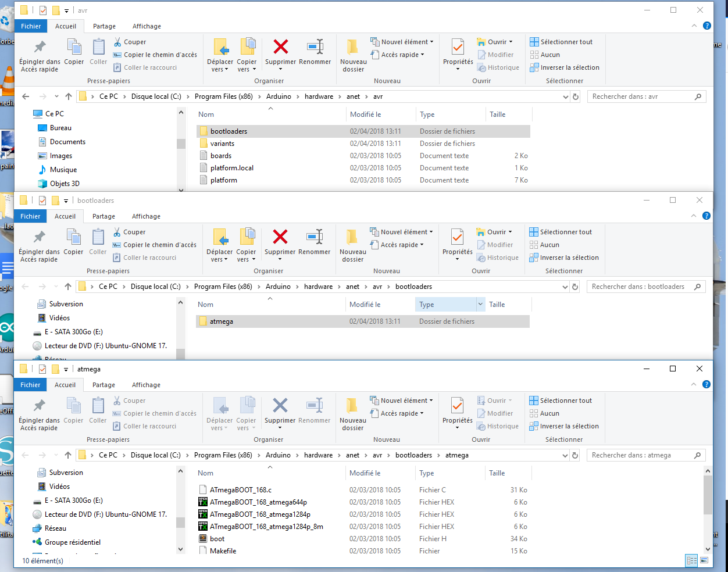Refresh the avr window address bar
The image size is (728, 572).
pos(576,96)
